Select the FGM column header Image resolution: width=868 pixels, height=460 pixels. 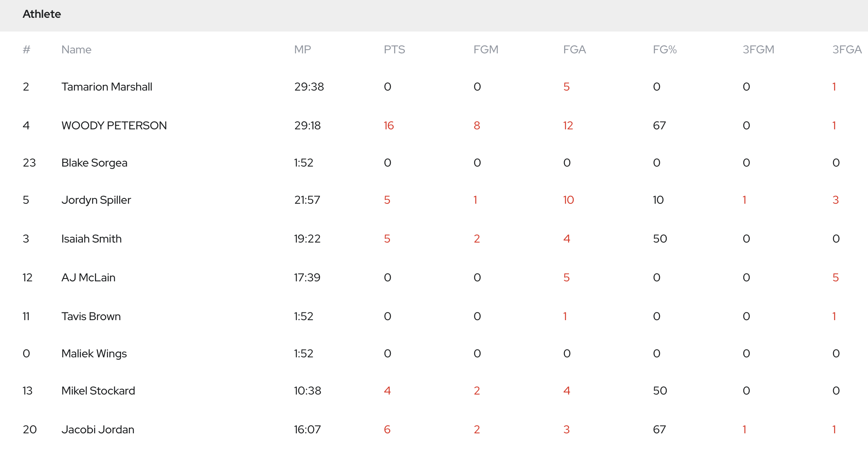click(486, 49)
